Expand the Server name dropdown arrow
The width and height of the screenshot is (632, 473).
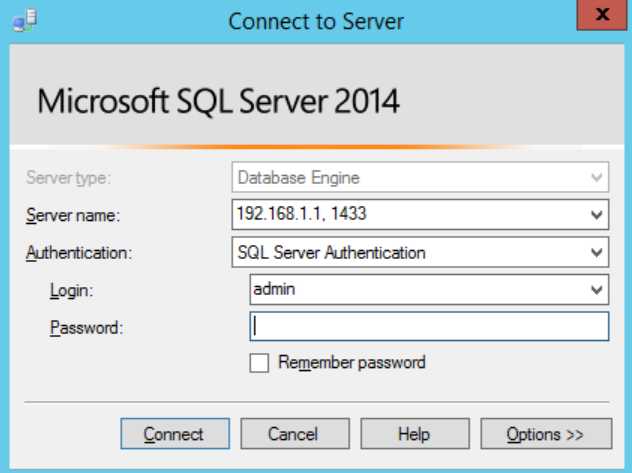point(597,214)
